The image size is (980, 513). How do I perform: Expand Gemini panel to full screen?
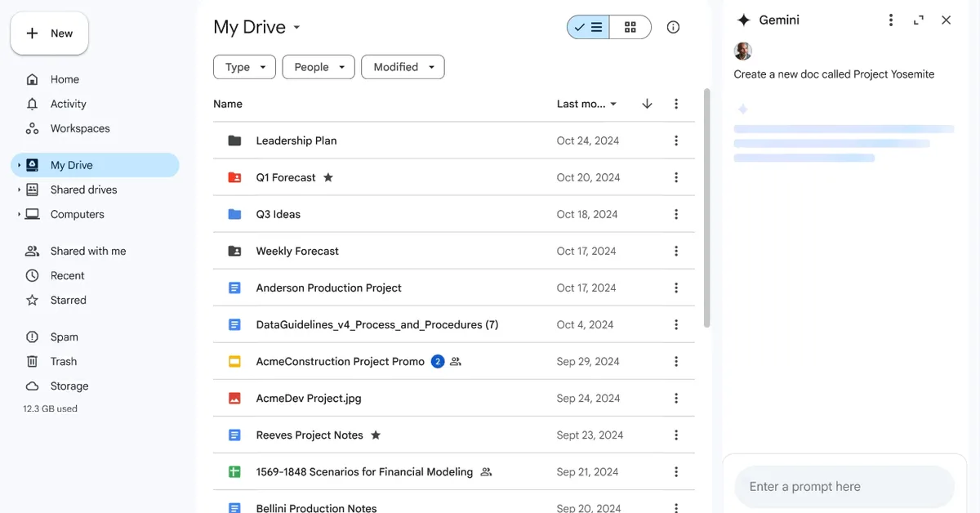coord(918,20)
